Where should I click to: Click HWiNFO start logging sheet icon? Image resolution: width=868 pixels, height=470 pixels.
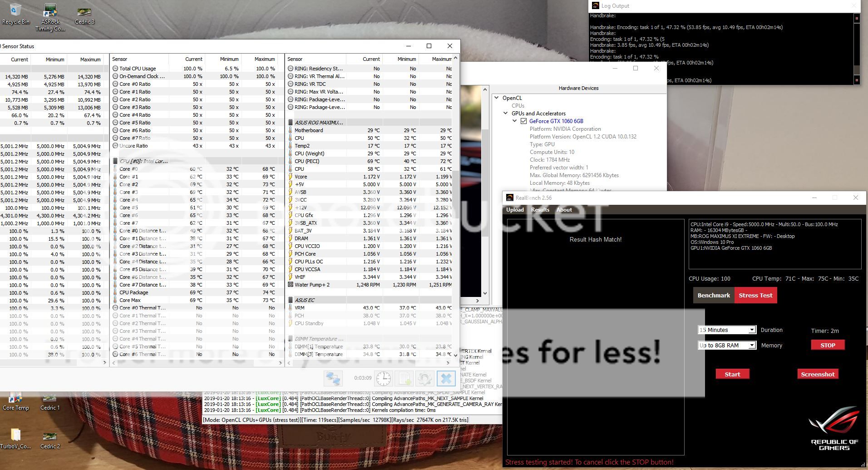point(404,378)
